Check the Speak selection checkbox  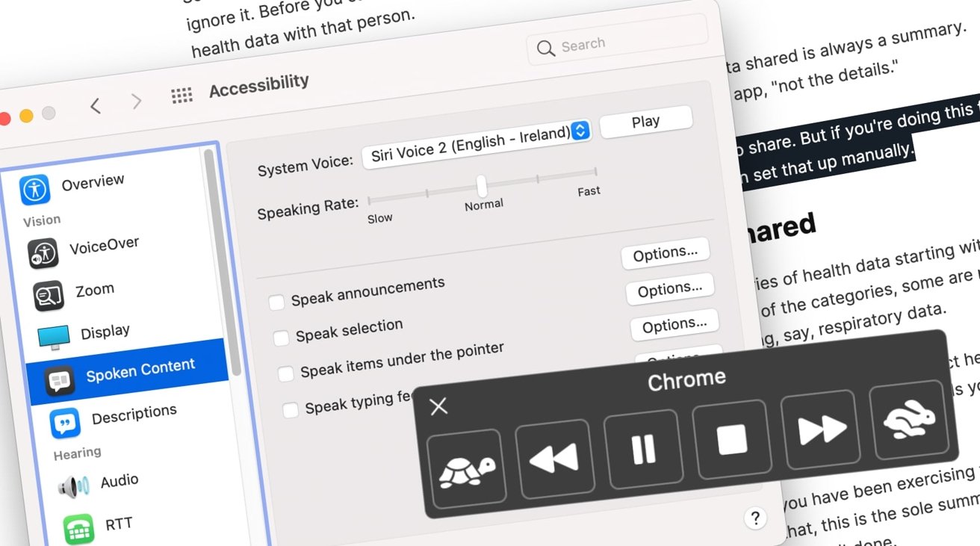coord(281,338)
